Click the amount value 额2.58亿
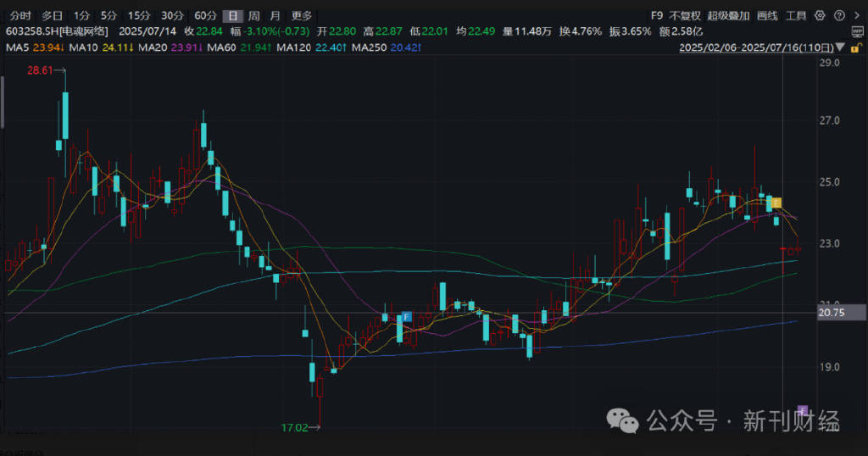 681,31
